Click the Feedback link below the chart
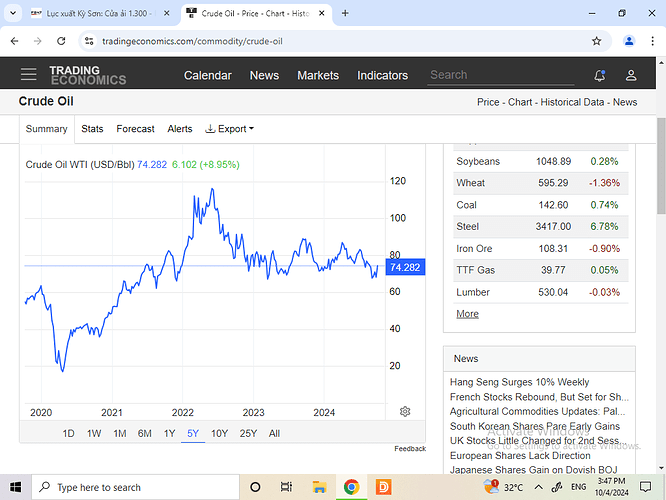This screenshot has height=500, width=666. pyautogui.click(x=410, y=449)
